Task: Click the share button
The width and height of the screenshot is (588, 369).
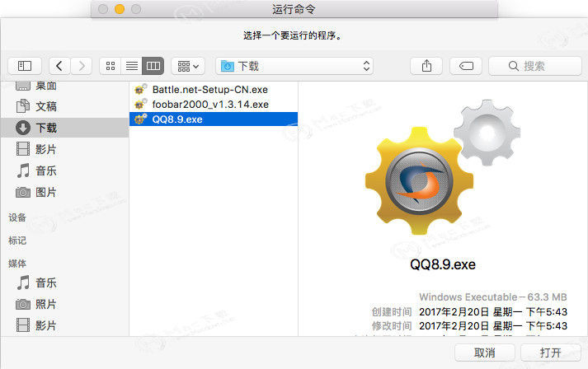Action: [x=426, y=66]
